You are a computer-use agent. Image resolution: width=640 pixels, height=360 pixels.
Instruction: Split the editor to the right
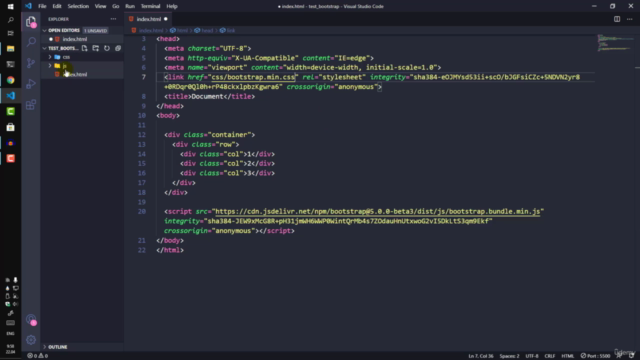[617, 19]
